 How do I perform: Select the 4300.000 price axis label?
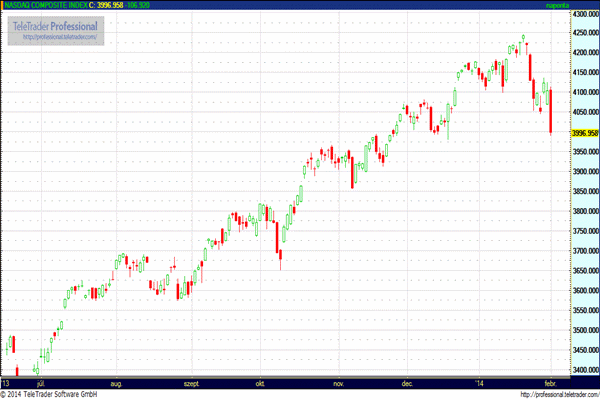pos(585,13)
